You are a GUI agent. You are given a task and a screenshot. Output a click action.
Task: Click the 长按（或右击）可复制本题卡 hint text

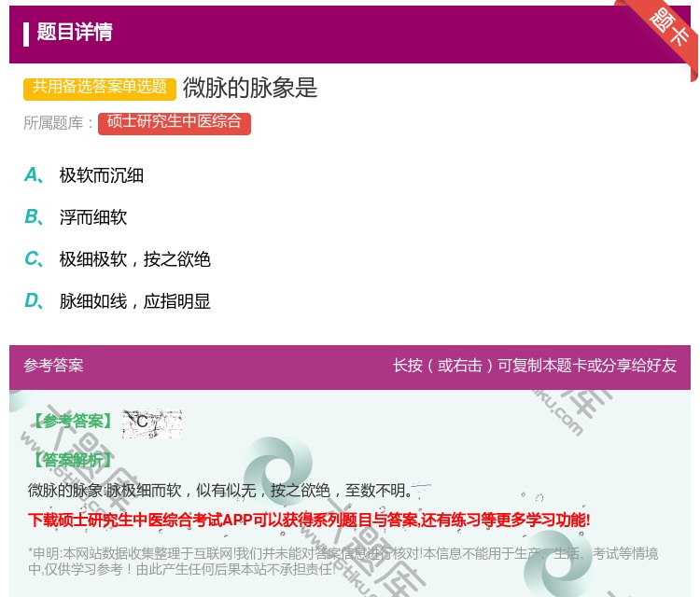pyautogui.click(x=535, y=366)
